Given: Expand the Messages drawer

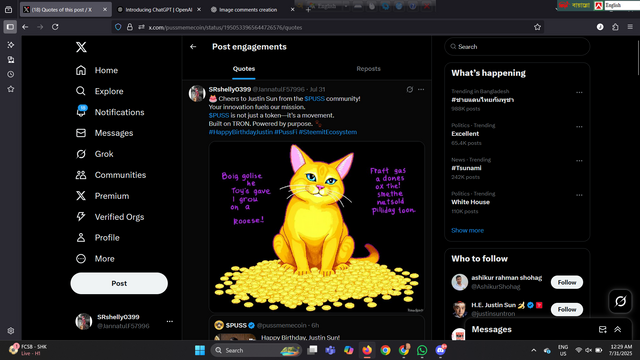Looking at the screenshot, I should click(618, 329).
